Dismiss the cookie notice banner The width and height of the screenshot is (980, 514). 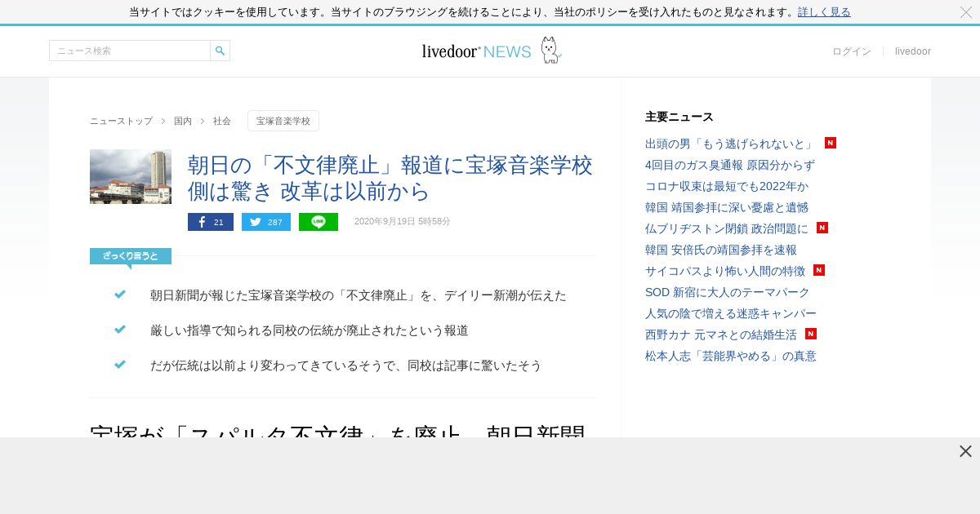pyautogui.click(x=966, y=12)
